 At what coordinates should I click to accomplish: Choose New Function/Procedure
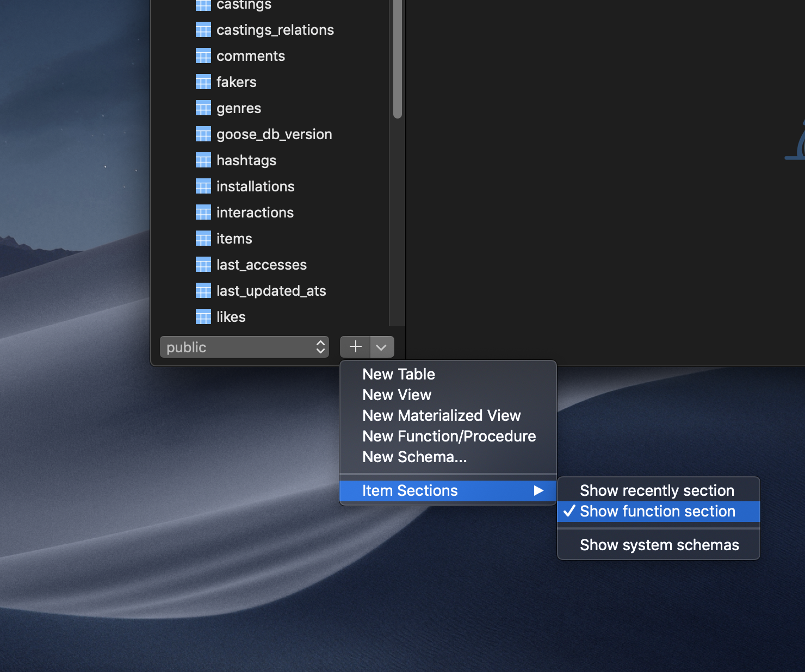point(448,436)
